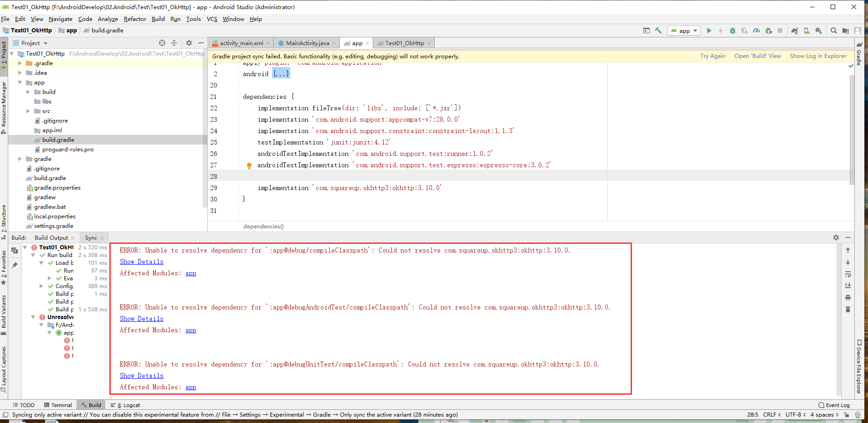Screen dimensions: 868x423
Task: Toggle the Device File Explorer sidebar button
Action: pyautogui.click(x=859, y=366)
